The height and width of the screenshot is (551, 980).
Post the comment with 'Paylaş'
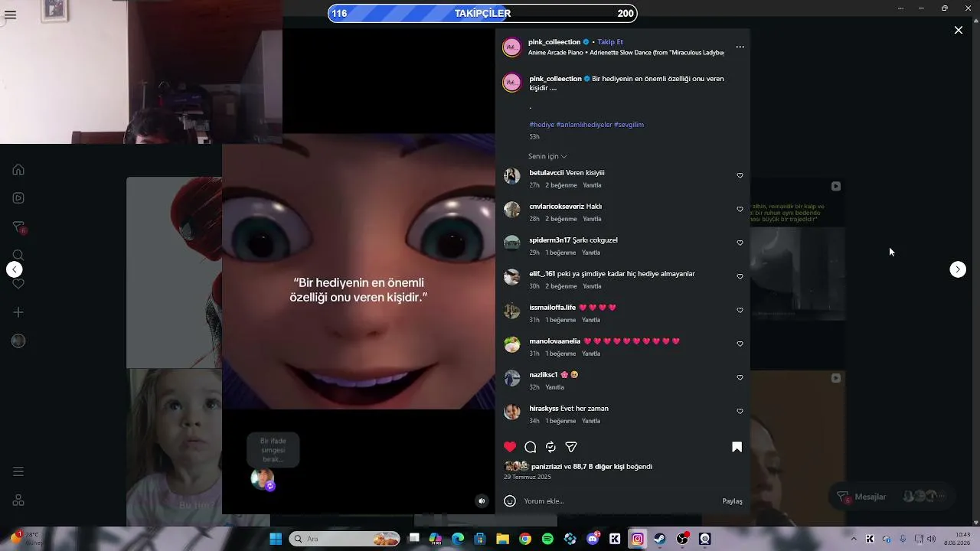[x=732, y=501]
